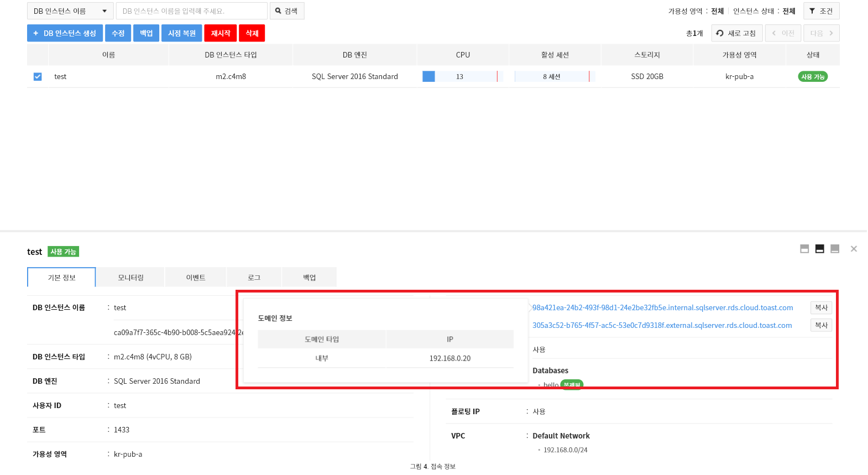This screenshot has height=475, width=868.
Task: Copy the internal domain with 복사
Action: (822, 307)
